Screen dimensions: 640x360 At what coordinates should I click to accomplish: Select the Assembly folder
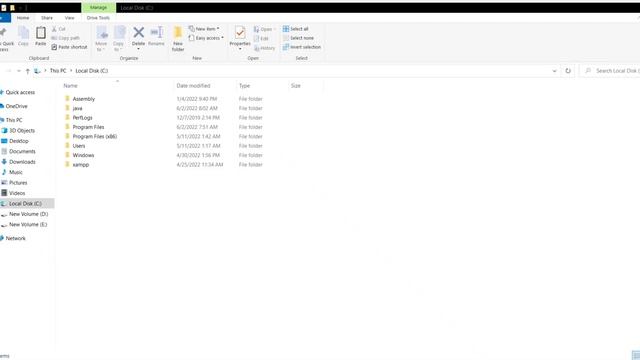[84, 99]
